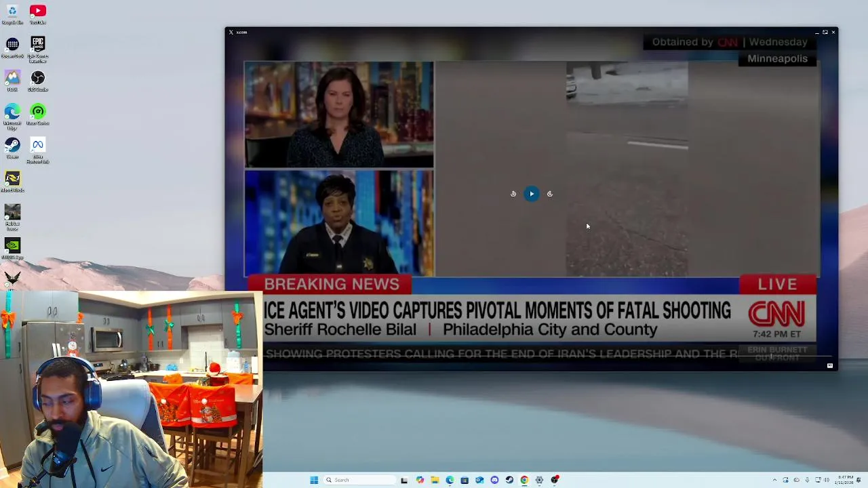Screen dimensions: 868x488
Task: Click the small icon at video's bottom-right corner
Action: 830,365
